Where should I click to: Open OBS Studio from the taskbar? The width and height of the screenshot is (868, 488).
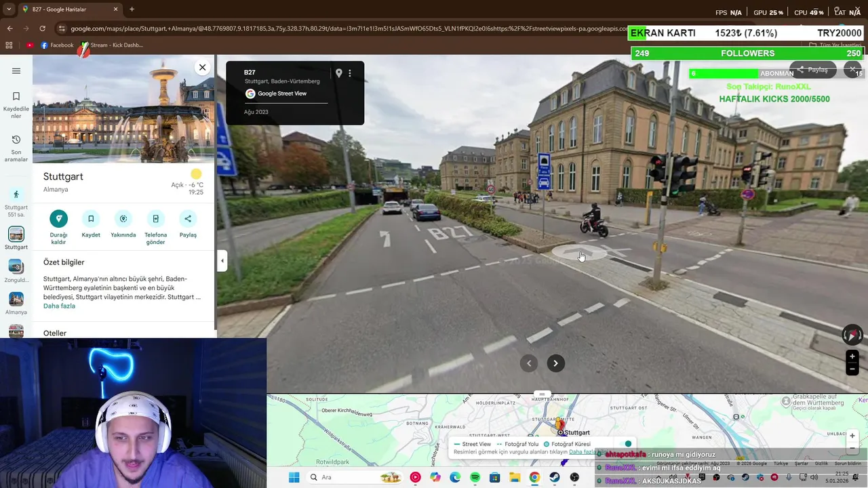click(574, 477)
